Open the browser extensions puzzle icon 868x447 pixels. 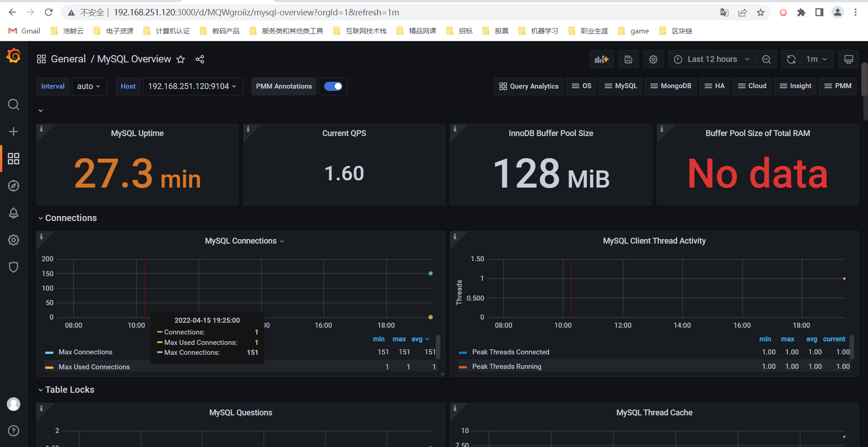click(x=802, y=13)
